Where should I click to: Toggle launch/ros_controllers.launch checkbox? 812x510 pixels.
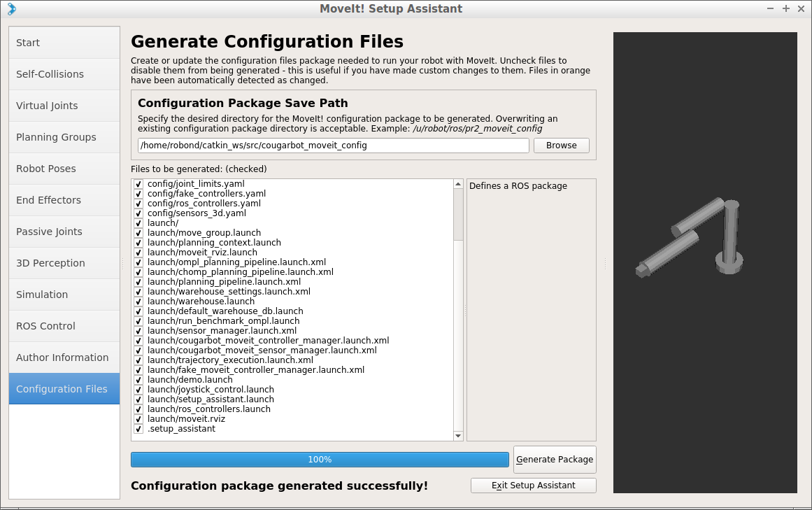(138, 409)
